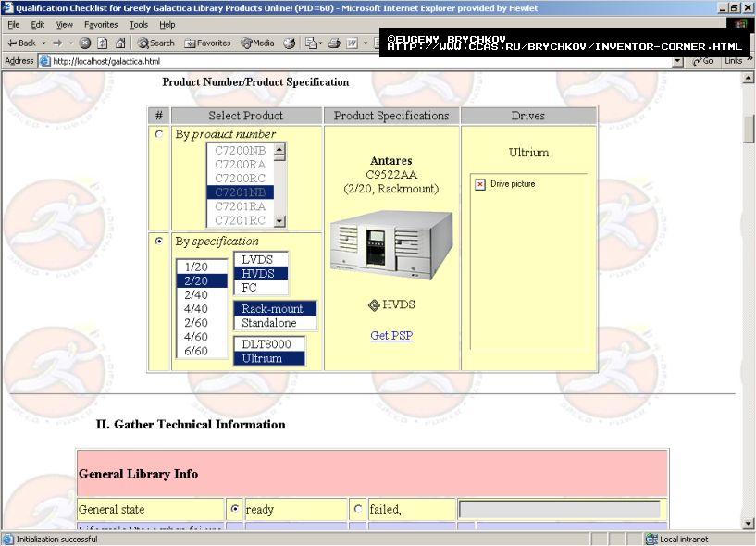This screenshot has height=546, width=756.
Task: Select C7201NB in product list
Action: point(240,192)
